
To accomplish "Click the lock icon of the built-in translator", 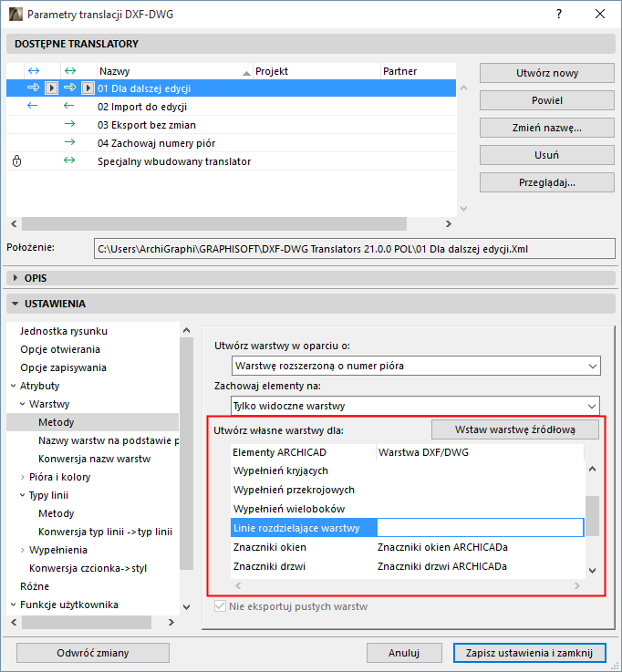I will [16, 161].
